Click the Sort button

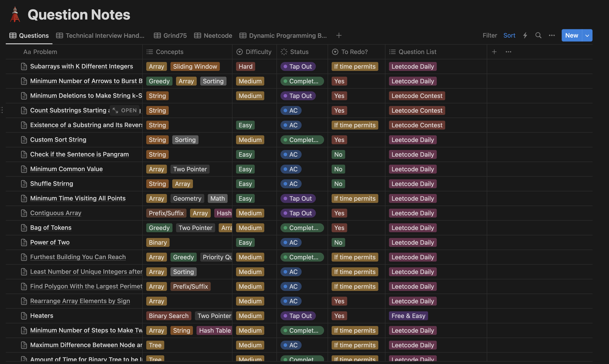click(509, 35)
